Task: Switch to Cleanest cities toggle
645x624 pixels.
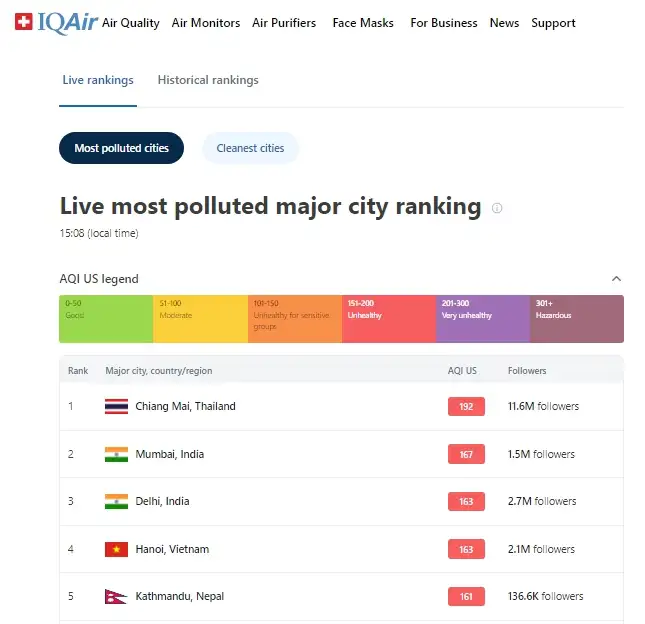Action: tap(250, 148)
